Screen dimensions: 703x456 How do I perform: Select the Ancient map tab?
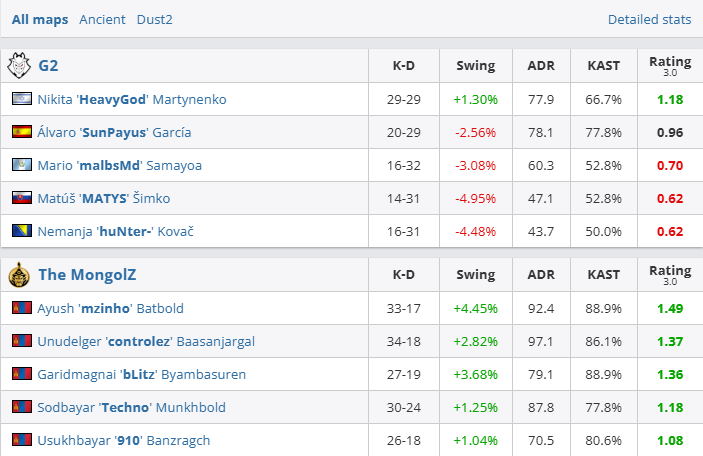tap(103, 19)
